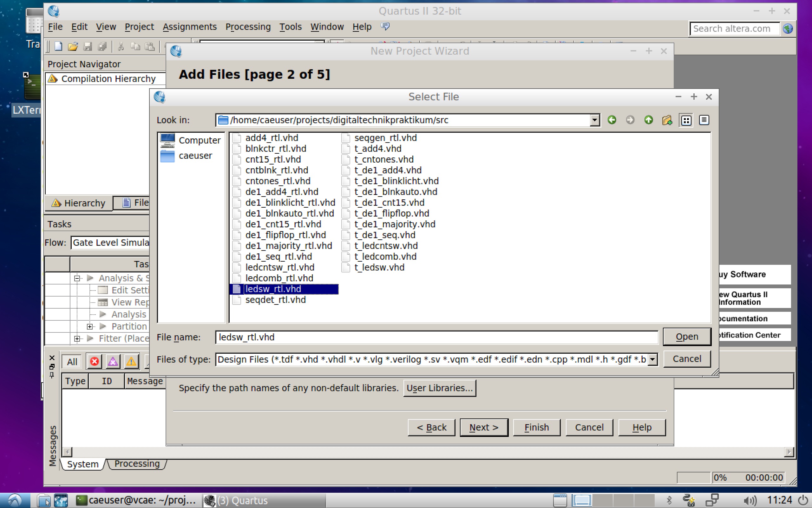Click the messages horizontal scrollbar right arrow
The height and width of the screenshot is (508, 812).
pos(789,452)
